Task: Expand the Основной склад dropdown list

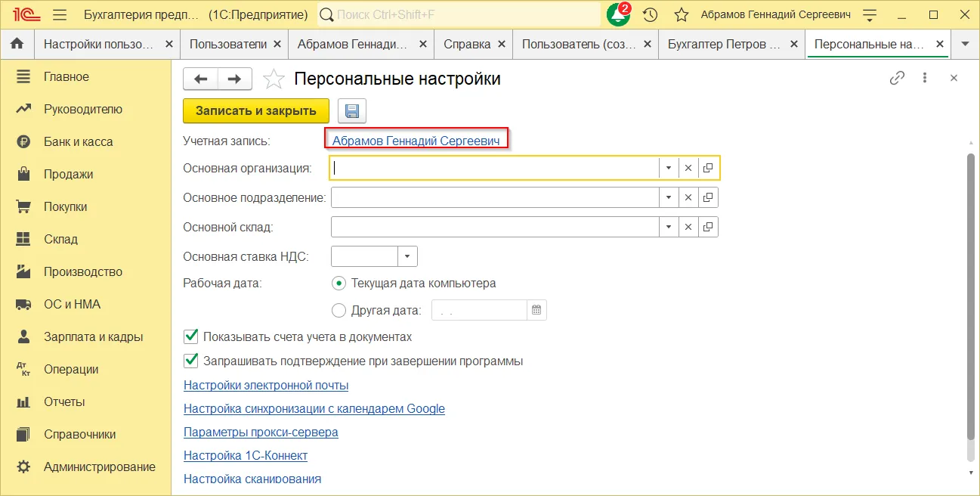Action: (x=668, y=227)
